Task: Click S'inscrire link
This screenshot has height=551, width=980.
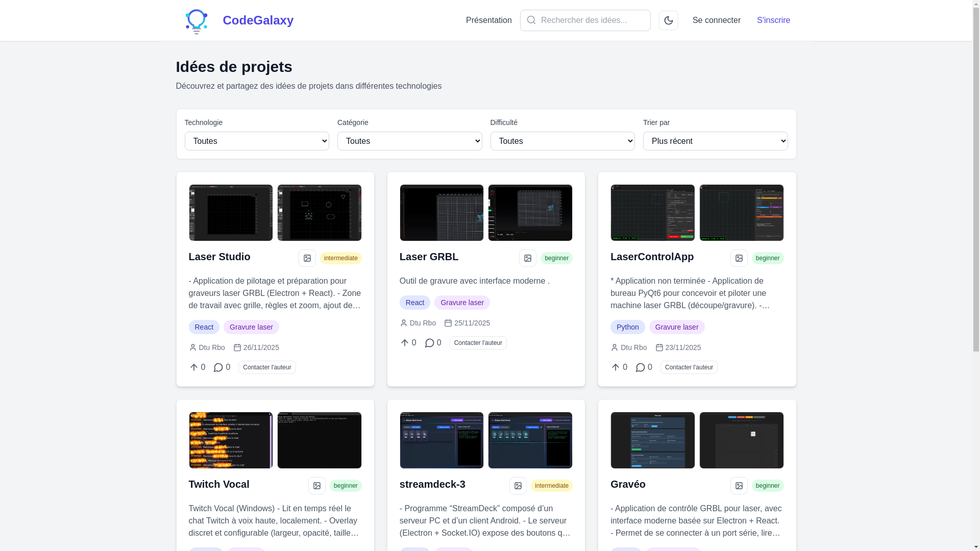Action: (x=773, y=20)
